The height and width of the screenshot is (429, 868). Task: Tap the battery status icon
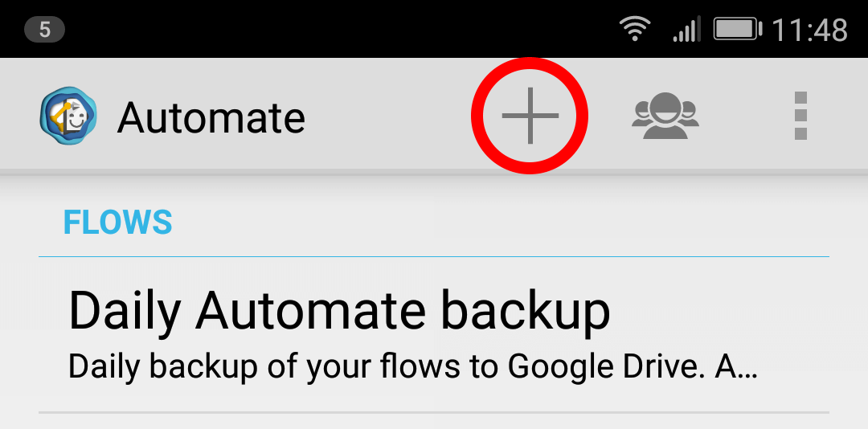[x=738, y=28]
